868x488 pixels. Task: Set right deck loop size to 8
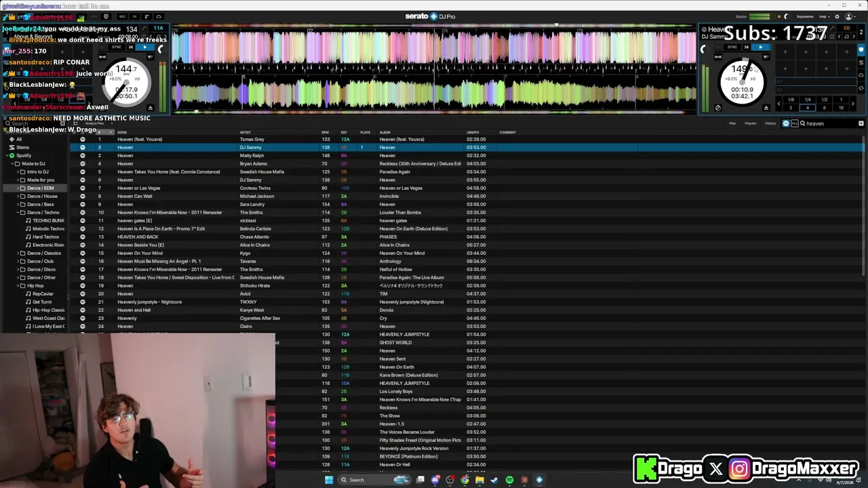point(824,107)
